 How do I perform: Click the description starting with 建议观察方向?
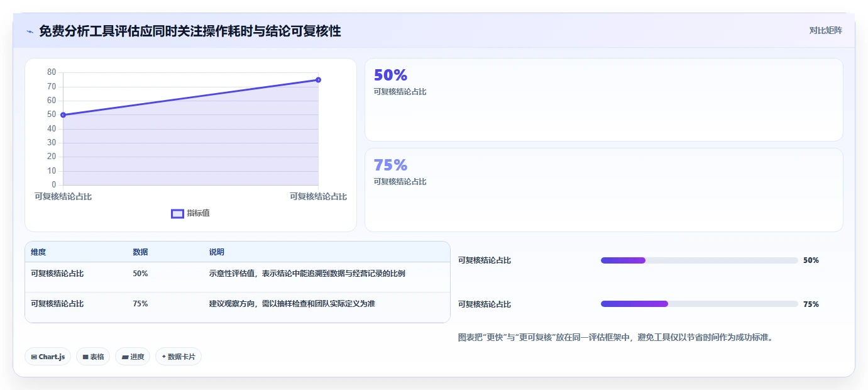click(292, 304)
